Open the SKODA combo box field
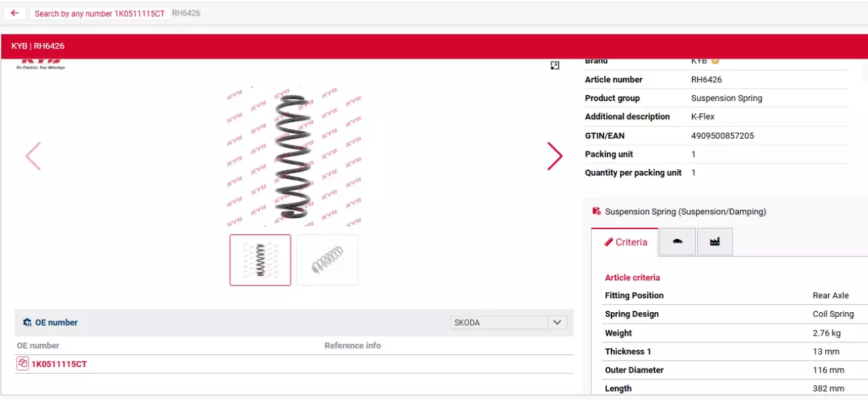 click(x=499, y=322)
